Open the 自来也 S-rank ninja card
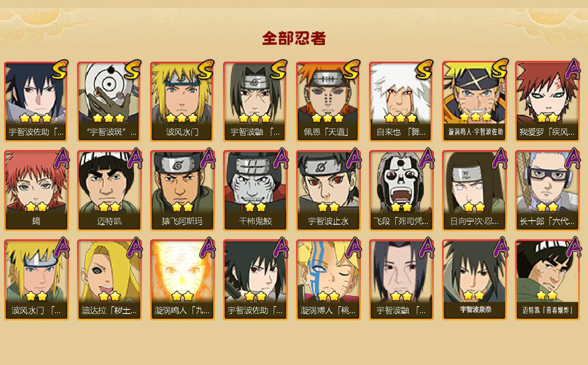This screenshot has width=588, height=365. [x=401, y=101]
